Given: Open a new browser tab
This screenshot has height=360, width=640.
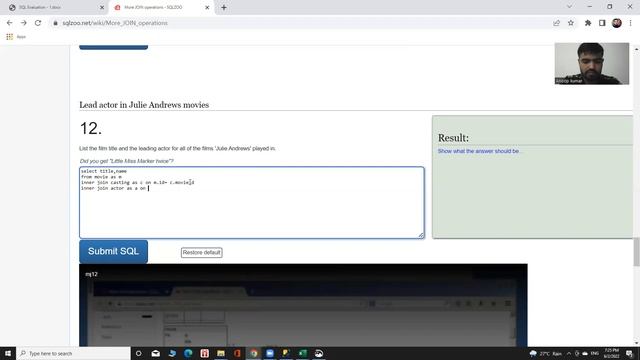Looking at the screenshot, I should [224, 7].
